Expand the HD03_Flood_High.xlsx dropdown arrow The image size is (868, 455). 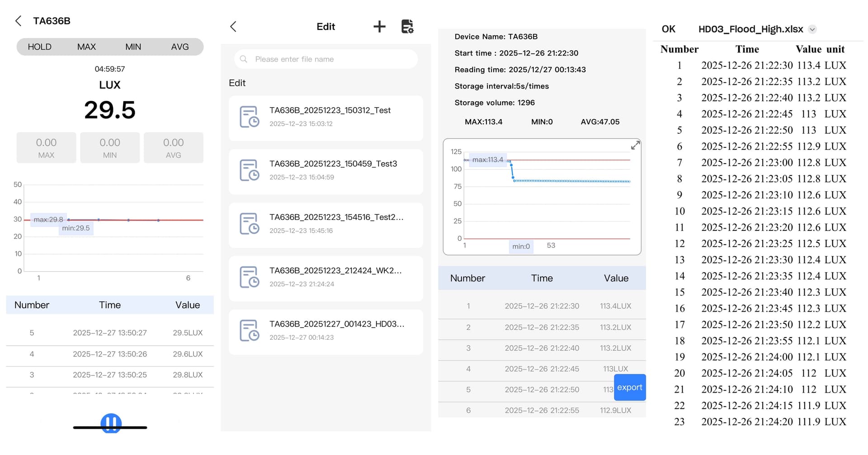(812, 29)
